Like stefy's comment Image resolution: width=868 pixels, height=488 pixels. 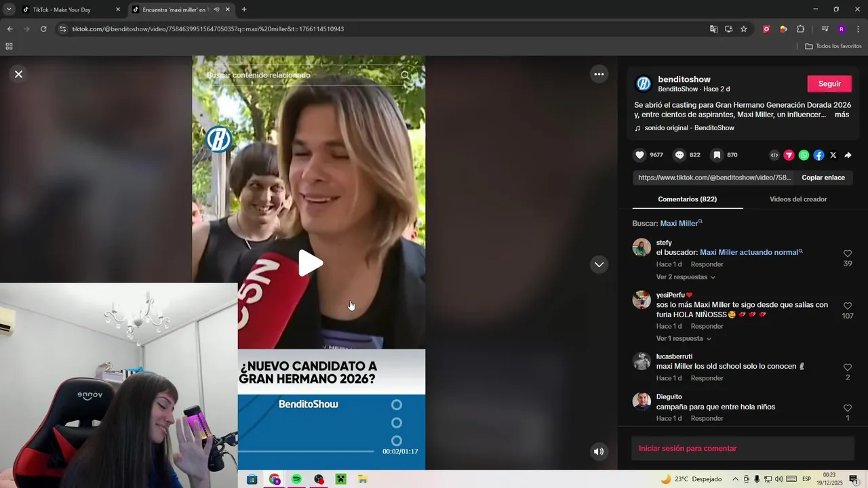click(x=847, y=253)
